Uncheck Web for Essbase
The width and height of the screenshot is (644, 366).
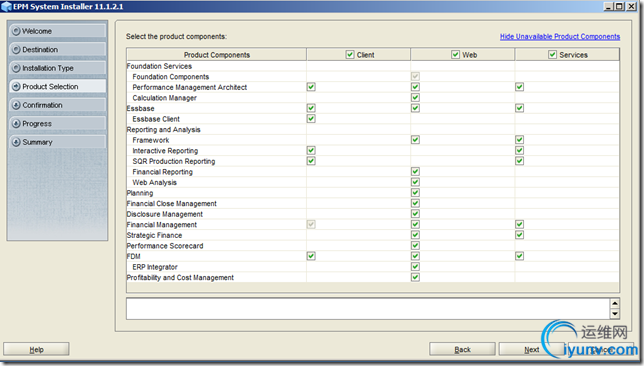coord(415,108)
